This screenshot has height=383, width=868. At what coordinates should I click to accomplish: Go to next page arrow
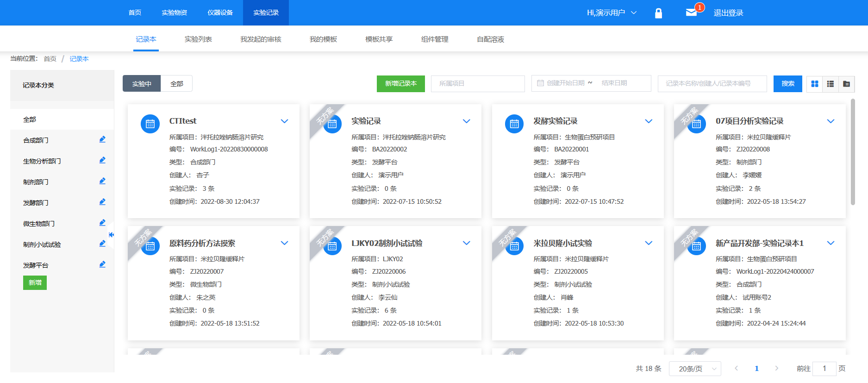pyautogui.click(x=776, y=369)
